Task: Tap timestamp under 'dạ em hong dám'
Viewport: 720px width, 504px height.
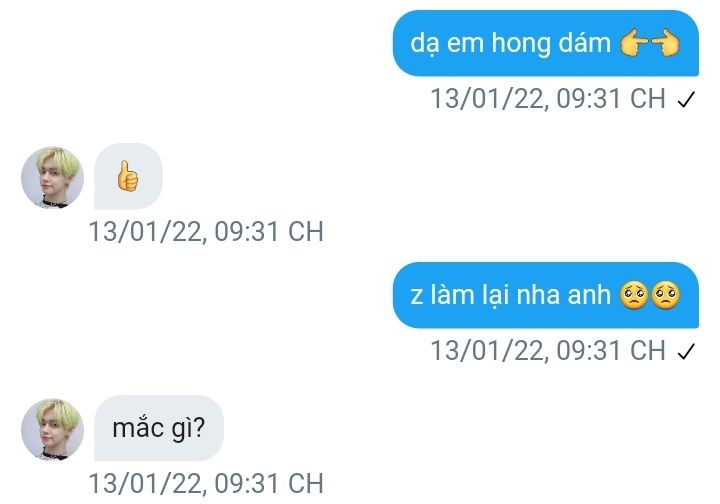Action: 548,99
